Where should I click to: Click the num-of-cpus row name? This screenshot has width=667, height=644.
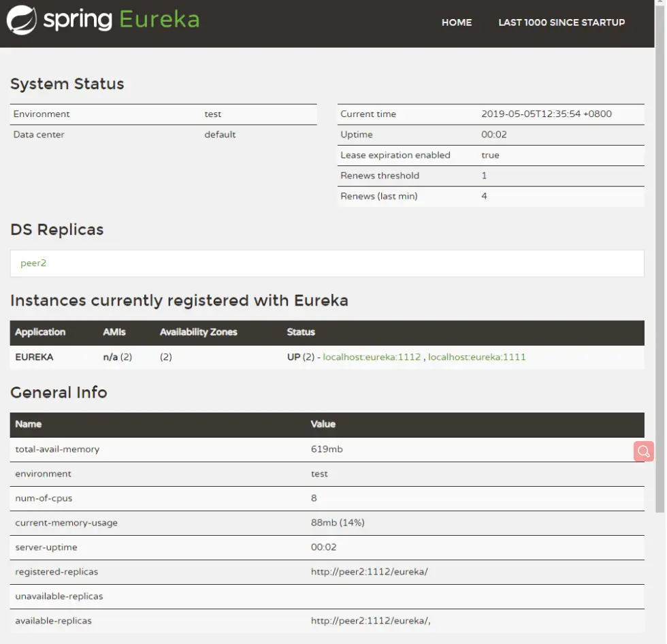[x=44, y=498]
